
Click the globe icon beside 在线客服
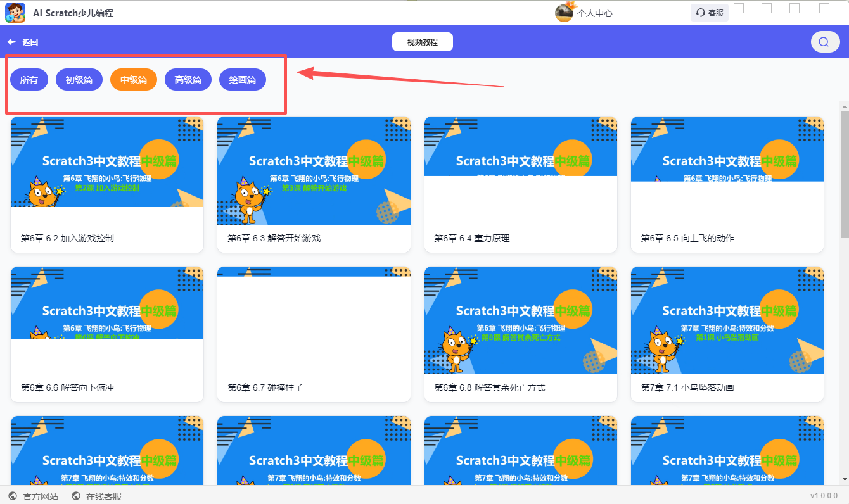click(76, 496)
